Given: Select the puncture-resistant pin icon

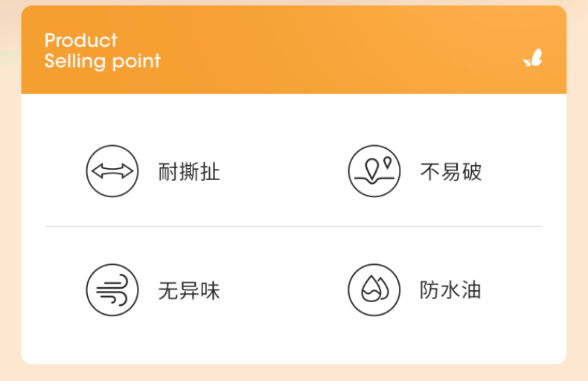Looking at the screenshot, I should (x=374, y=171).
